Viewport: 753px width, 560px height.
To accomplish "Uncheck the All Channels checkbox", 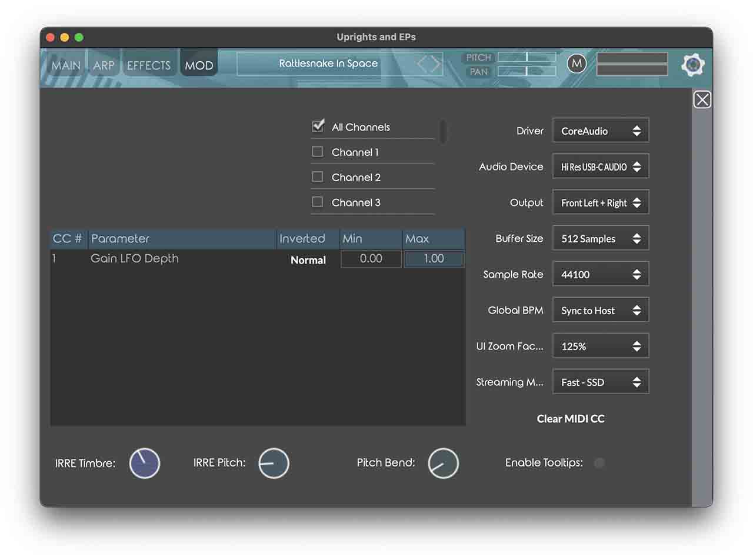I will [x=318, y=126].
